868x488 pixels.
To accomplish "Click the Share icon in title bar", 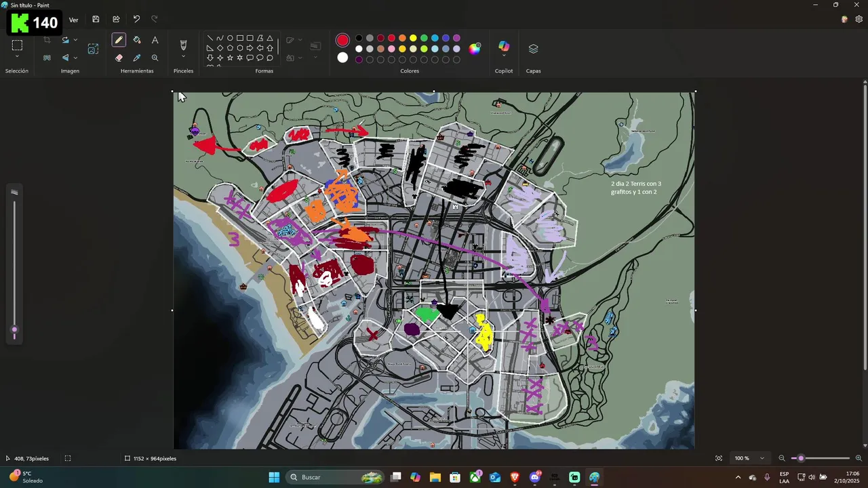I will click(x=116, y=20).
